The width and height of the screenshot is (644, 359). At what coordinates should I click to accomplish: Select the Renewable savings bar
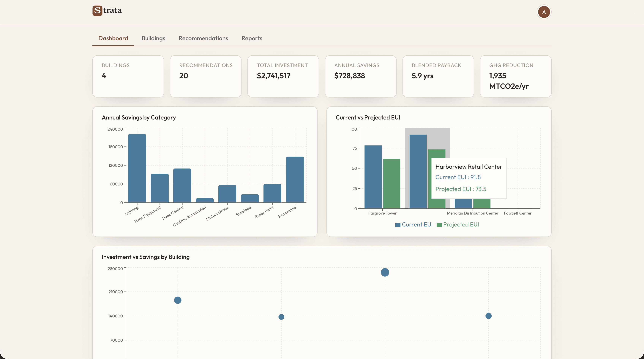[x=295, y=179]
